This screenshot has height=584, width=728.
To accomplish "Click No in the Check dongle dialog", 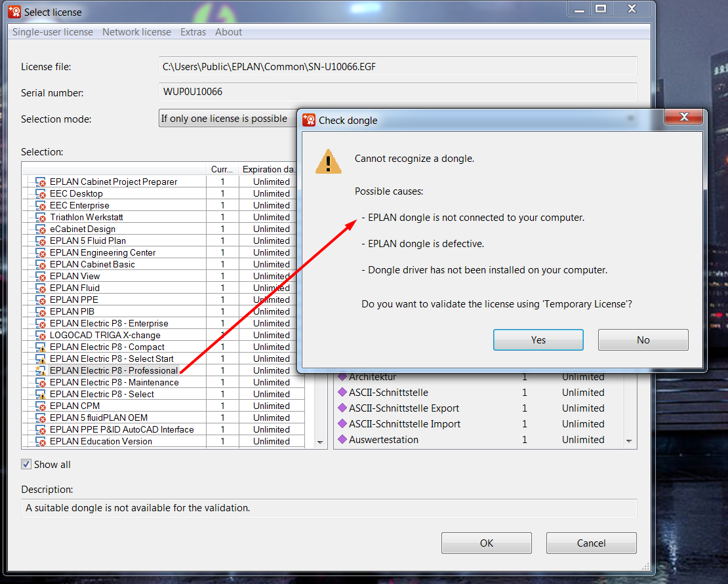I will tap(643, 340).
